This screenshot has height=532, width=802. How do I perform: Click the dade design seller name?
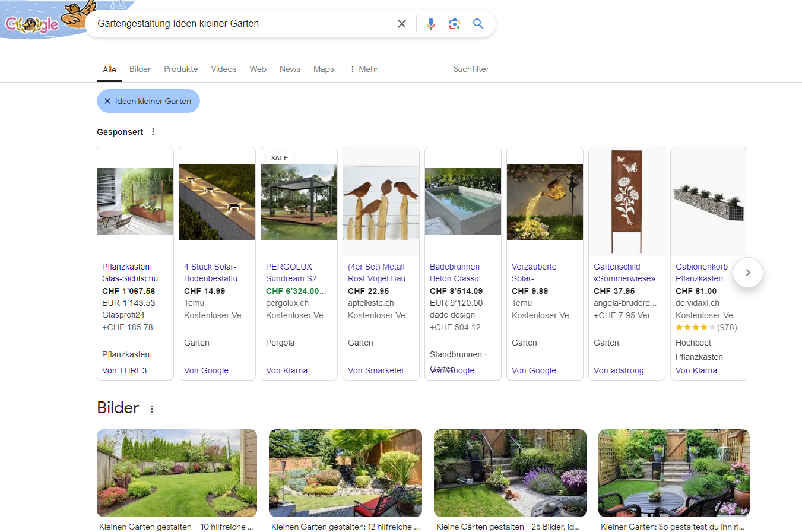[452, 315]
